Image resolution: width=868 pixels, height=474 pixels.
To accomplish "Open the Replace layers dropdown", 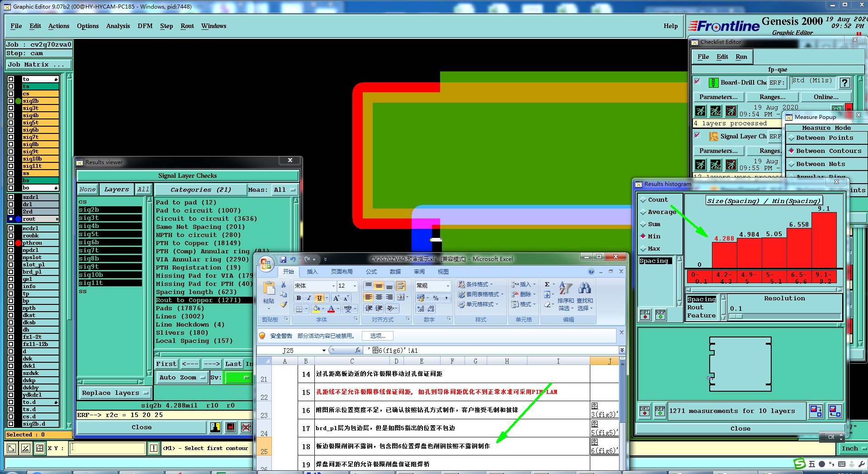I will [115, 393].
